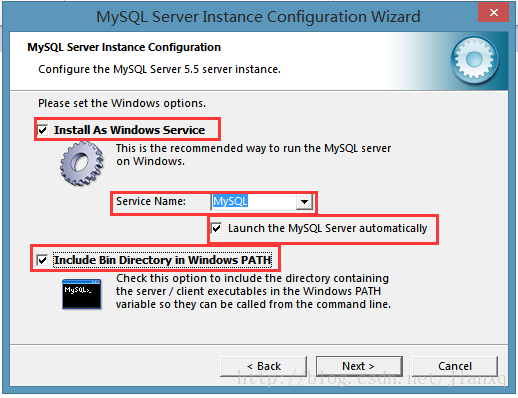Image resolution: width=518 pixels, height=398 pixels.
Task: Click the 'MySQL Server Instance Configuration' heading
Action: 124,47
